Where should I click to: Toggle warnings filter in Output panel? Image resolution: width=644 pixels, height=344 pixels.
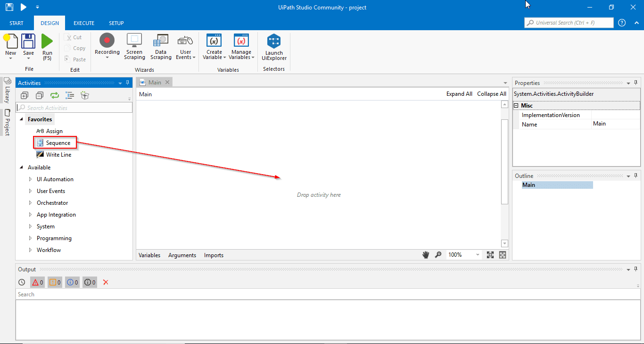[x=54, y=282]
